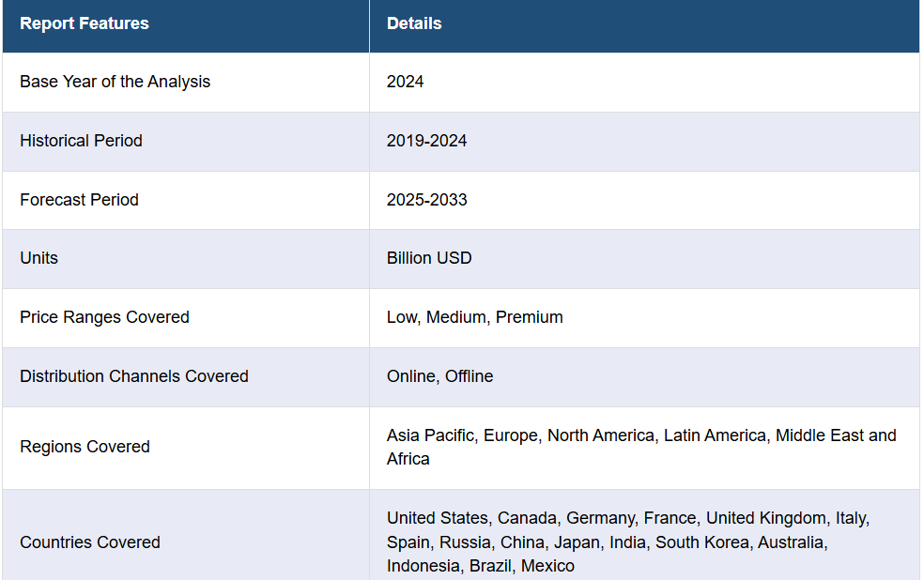Viewport: 924px width, 580px height.
Task: Select the Countries Covered row label
Action: point(89,542)
